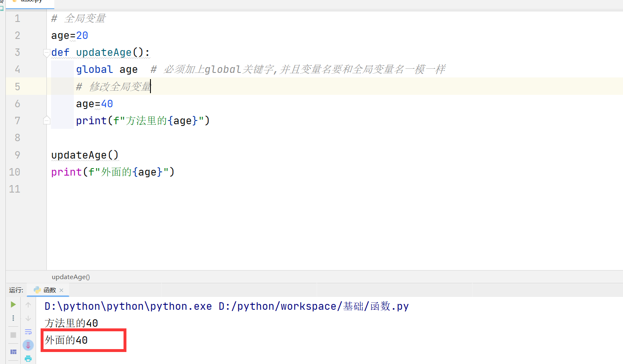Click the Python icon on 函数 run tab
The image size is (623, 364).
click(x=37, y=290)
